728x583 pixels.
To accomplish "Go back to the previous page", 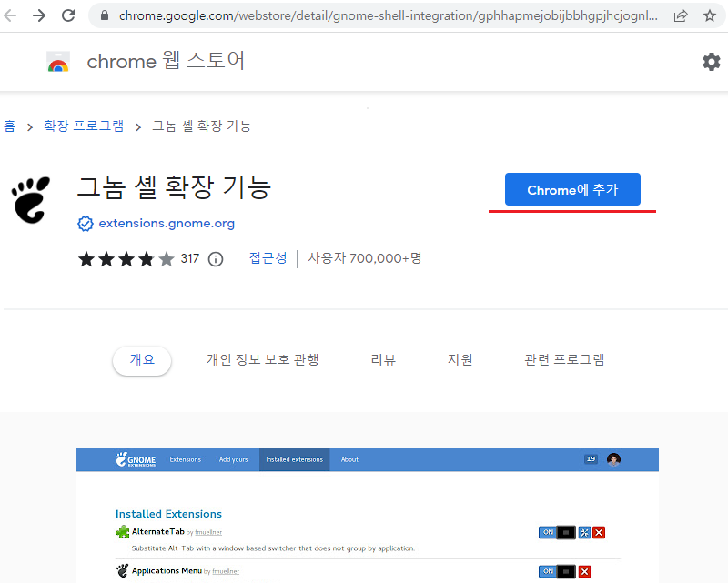I will point(10,15).
